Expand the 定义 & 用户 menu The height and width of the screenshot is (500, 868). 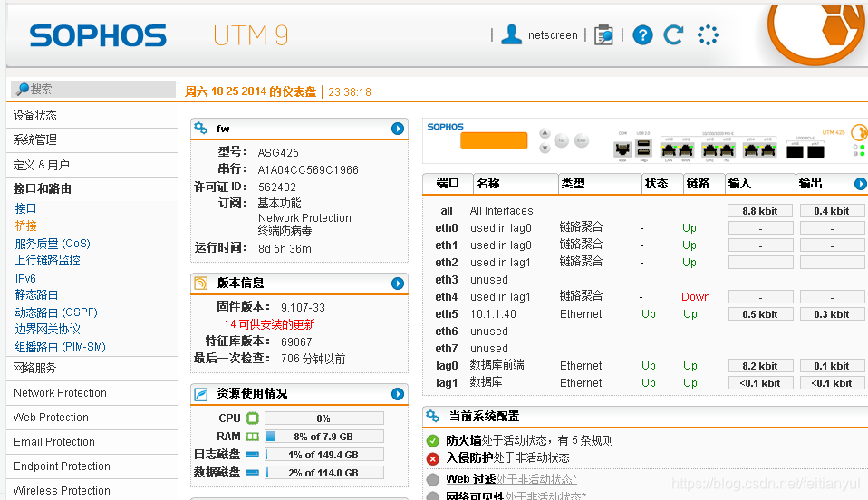(x=92, y=165)
